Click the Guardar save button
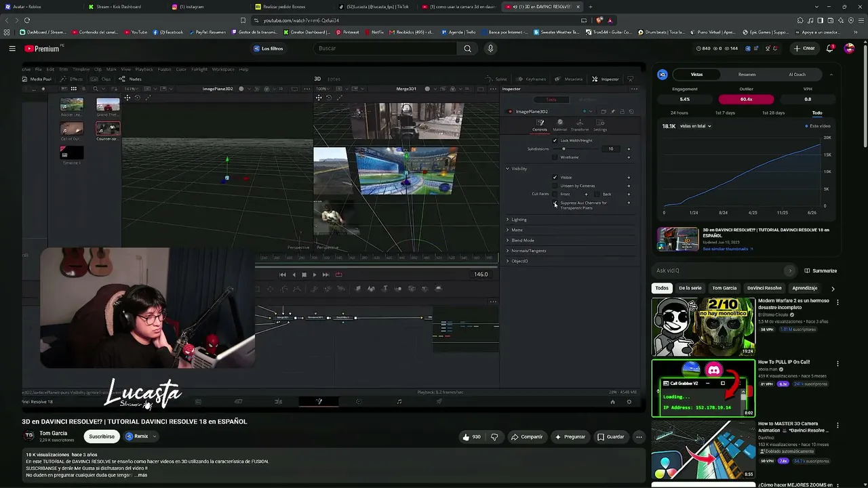This screenshot has height=488, width=868. pos(610,436)
